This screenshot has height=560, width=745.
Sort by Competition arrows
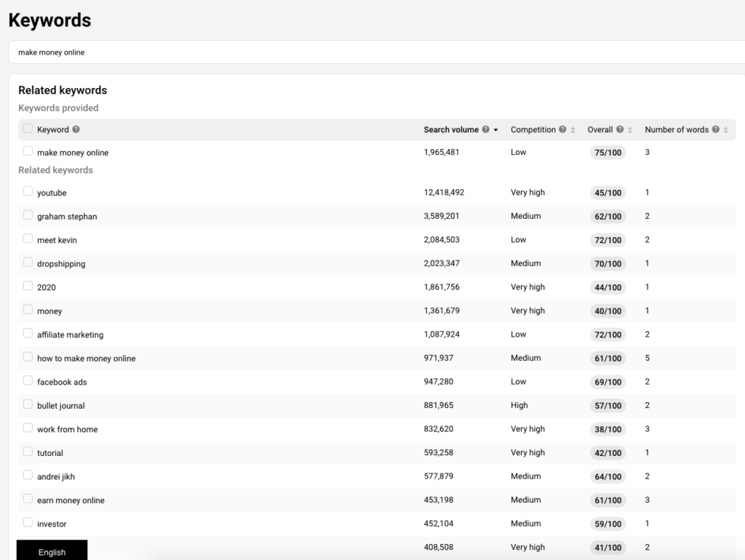(x=573, y=129)
